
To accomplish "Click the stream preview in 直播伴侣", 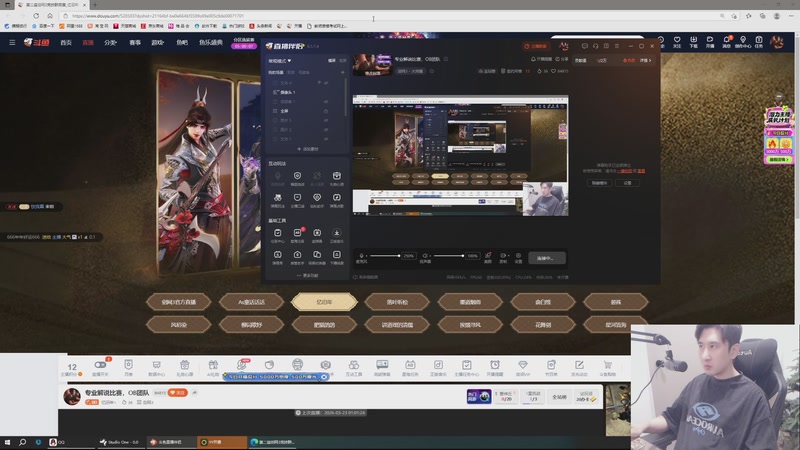I will click(x=460, y=155).
